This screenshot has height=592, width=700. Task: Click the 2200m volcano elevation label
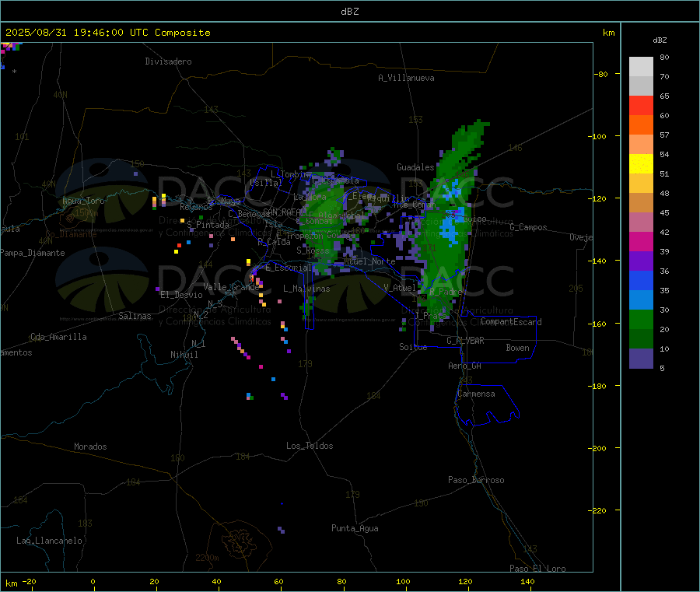[x=207, y=558]
